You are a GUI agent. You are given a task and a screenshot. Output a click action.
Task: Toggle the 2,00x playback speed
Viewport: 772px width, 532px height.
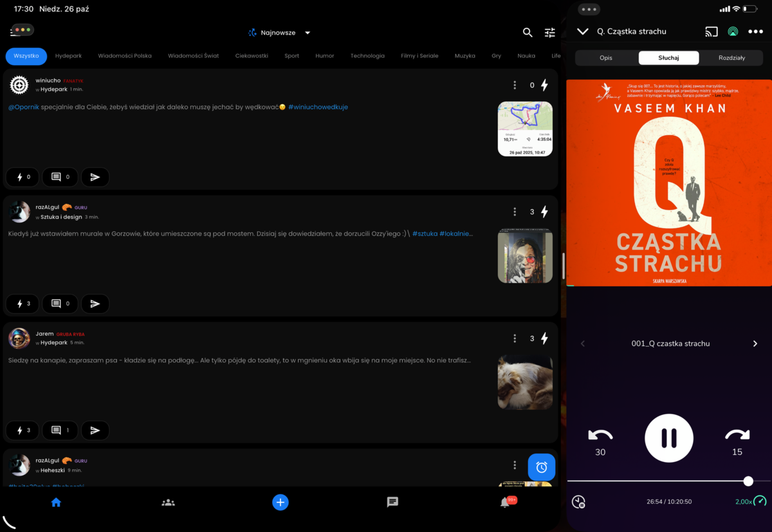tap(750, 501)
